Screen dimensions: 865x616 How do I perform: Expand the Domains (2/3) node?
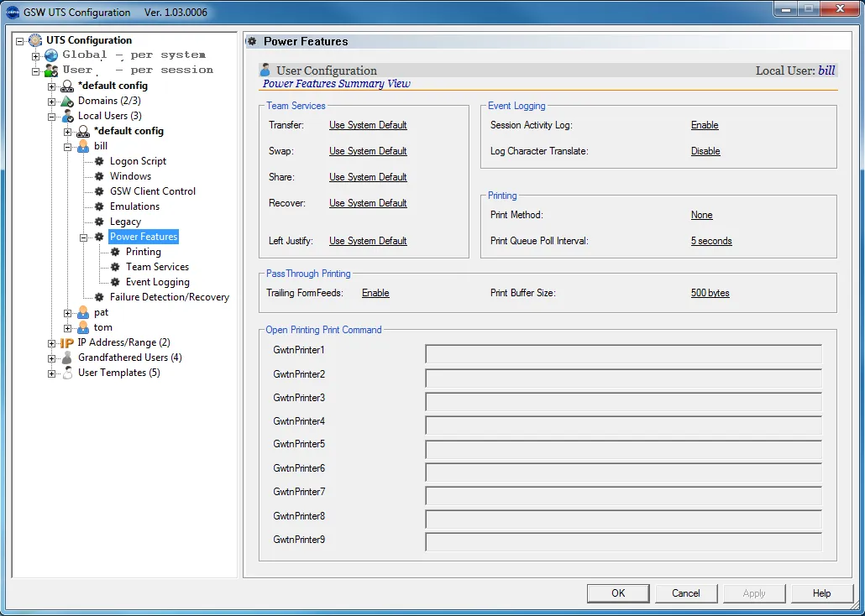[52, 102]
